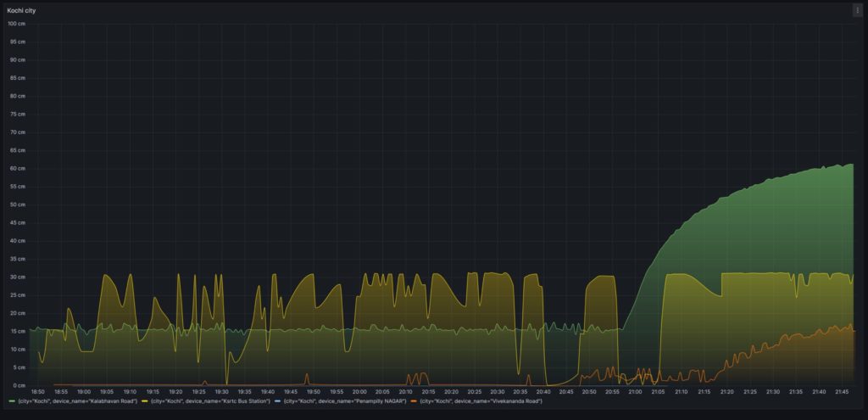The height and width of the screenshot is (420, 868).
Task: Click the 19:30 time axis label
Action: [221, 392]
